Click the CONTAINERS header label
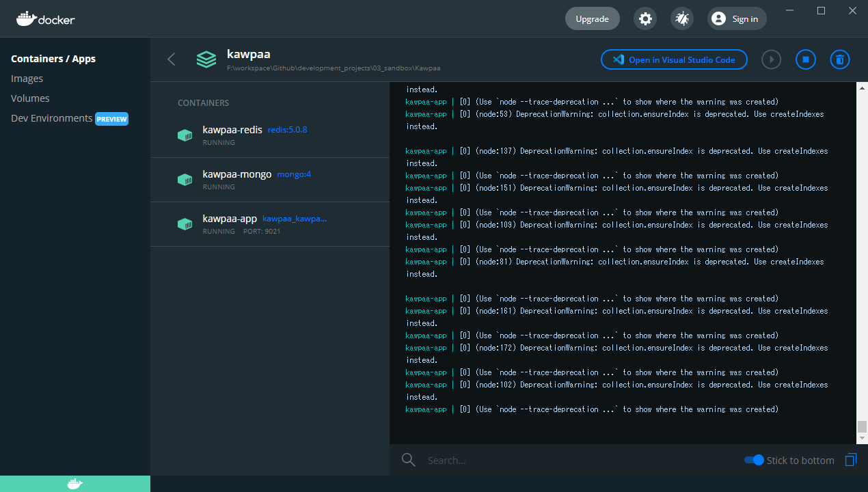Viewport: 868px width, 492px height. [x=204, y=103]
